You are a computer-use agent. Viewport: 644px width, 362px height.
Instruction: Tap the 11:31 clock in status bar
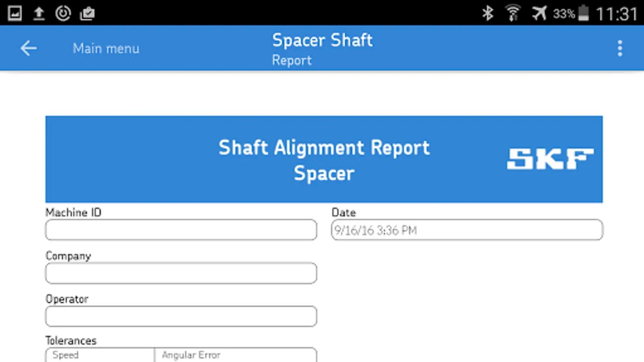[617, 14]
